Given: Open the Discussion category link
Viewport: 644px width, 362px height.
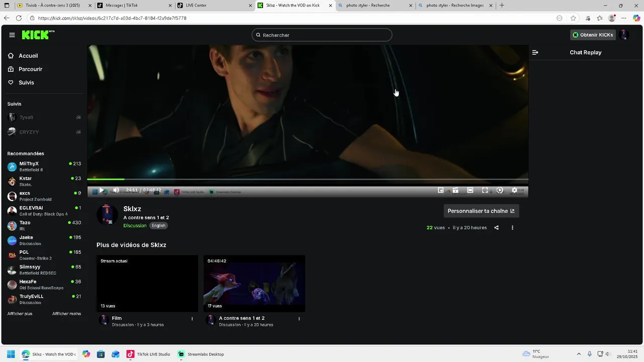Looking at the screenshot, I should 135,226.
